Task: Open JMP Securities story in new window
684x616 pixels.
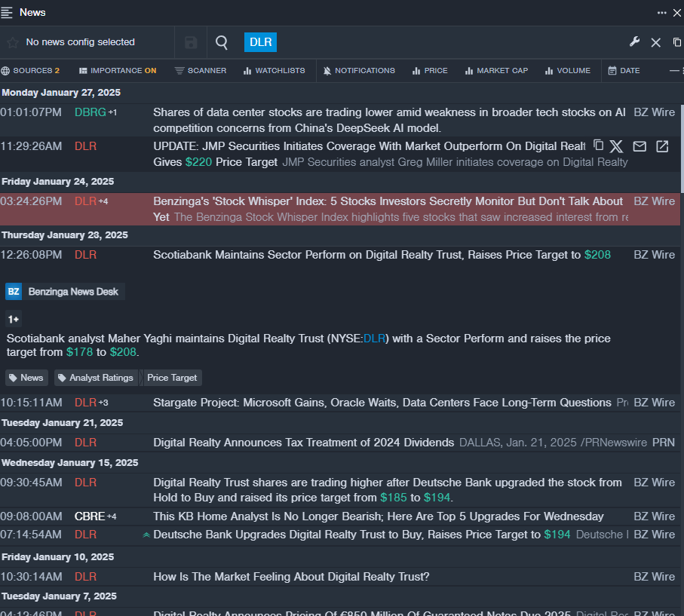Action: pos(662,146)
